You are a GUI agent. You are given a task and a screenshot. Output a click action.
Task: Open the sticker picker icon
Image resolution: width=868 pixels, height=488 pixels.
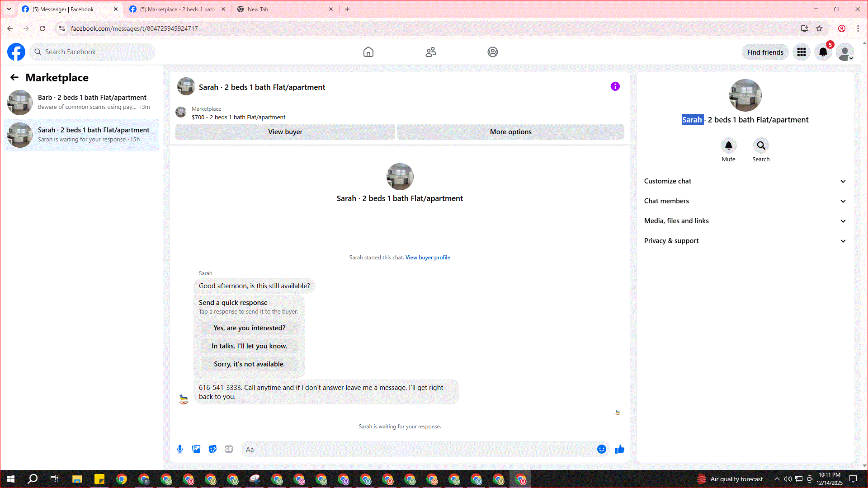(x=212, y=449)
